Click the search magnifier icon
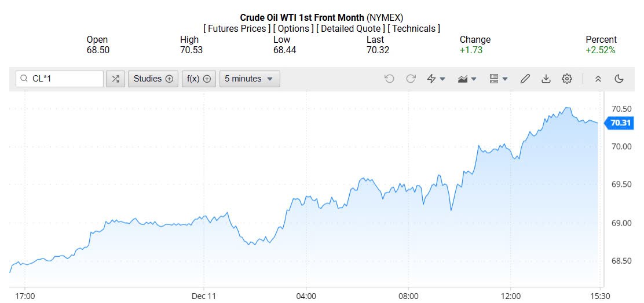Screen dimensions: 644x303 click(24, 79)
